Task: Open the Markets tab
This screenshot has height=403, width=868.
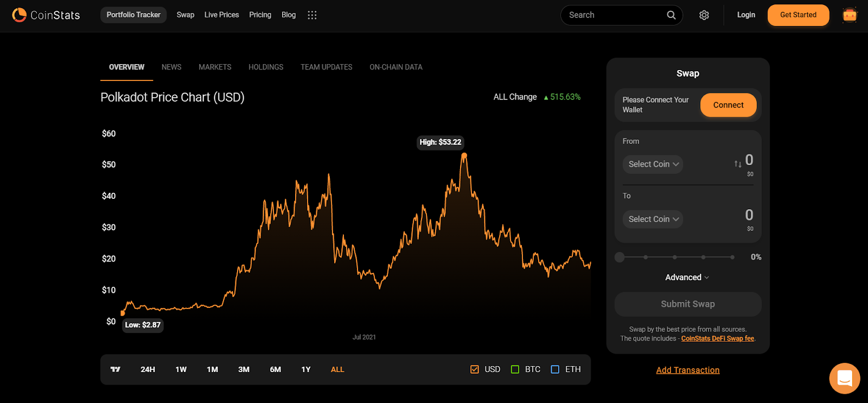Action: click(215, 67)
